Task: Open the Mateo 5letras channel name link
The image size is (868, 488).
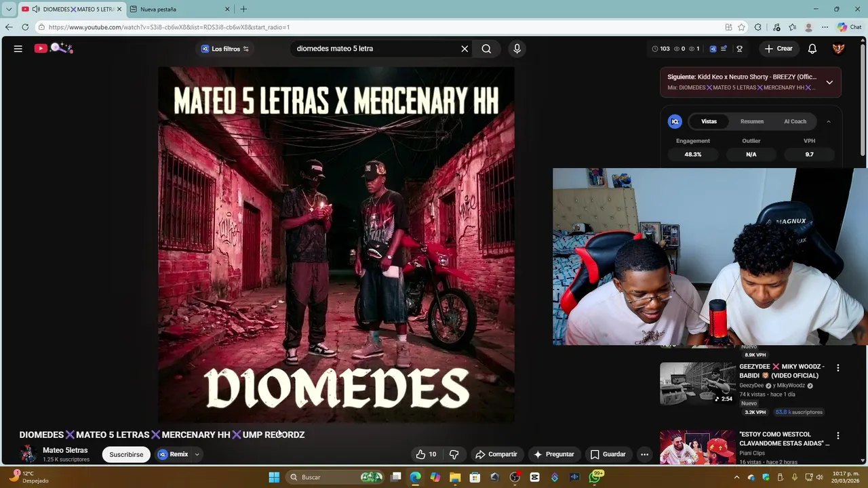Action: [65, 450]
